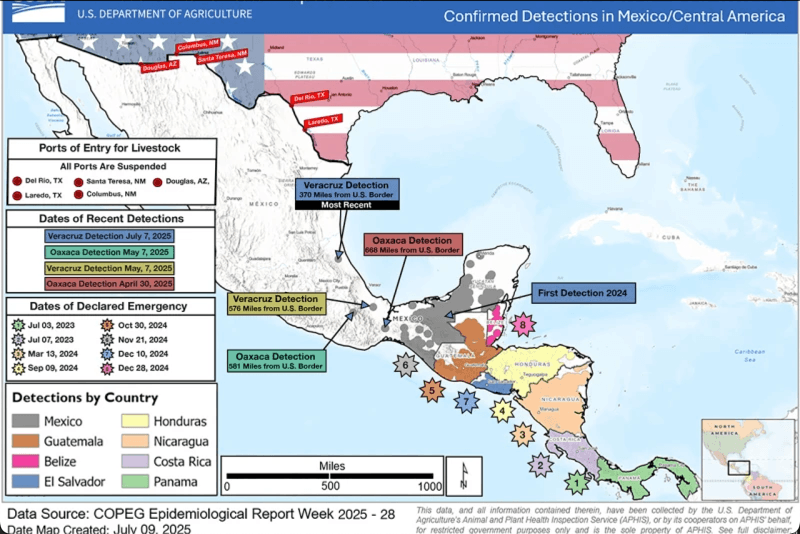Image resolution: width=800 pixels, height=534 pixels.
Task: Click the red dot beside Columbus, NM in the legend
Action: tap(78, 194)
